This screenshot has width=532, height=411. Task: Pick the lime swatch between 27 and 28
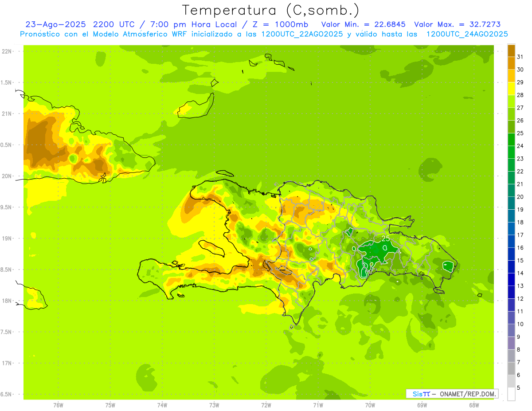[x=511, y=101]
